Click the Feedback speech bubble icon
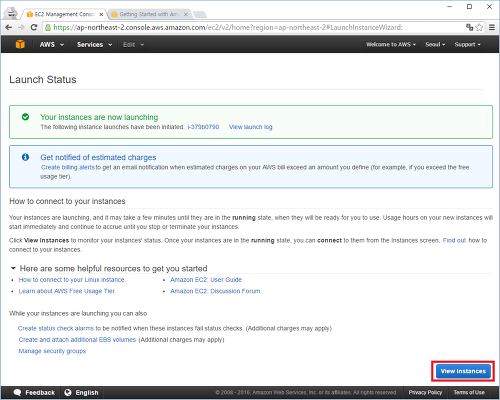Image resolution: width=500 pixels, height=400 pixels. click(x=17, y=392)
